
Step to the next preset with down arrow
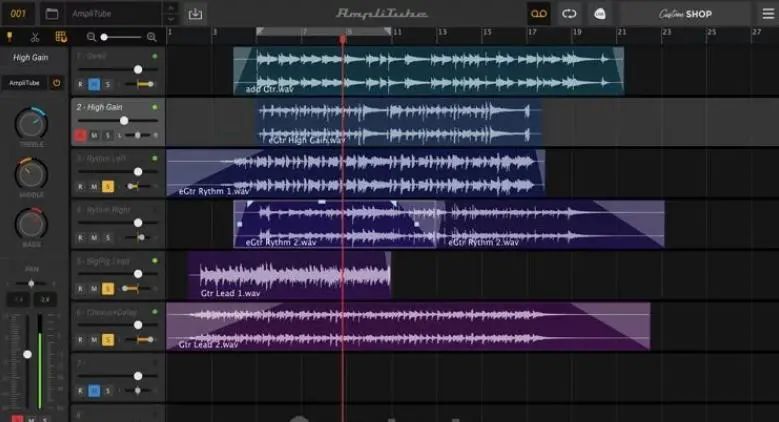[170, 19]
